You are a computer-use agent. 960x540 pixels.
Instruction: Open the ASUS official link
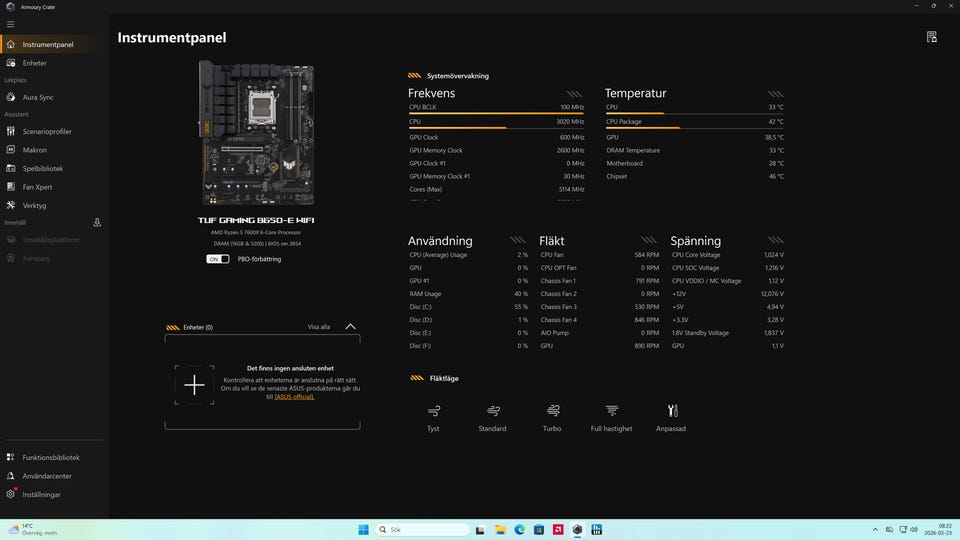coord(294,397)
